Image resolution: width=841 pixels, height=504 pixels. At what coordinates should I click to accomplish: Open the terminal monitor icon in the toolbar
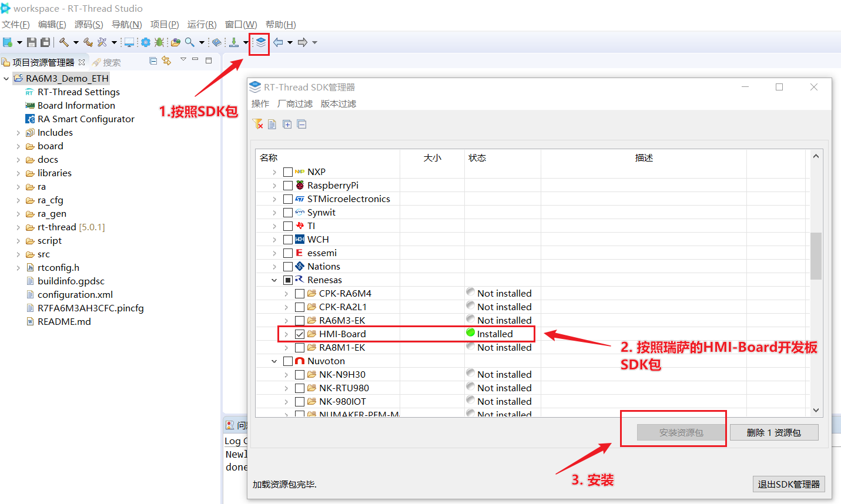pyautogui.click(x=129, y=42)
